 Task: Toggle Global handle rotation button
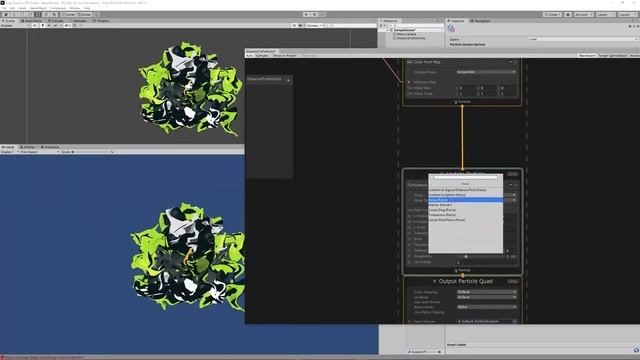click(x=84, y=15)
